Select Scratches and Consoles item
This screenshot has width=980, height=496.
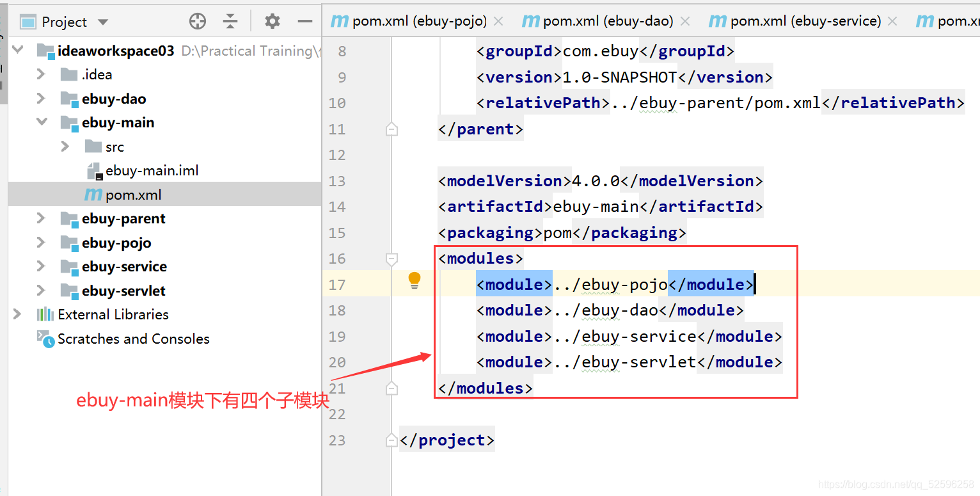pos(134,339)
